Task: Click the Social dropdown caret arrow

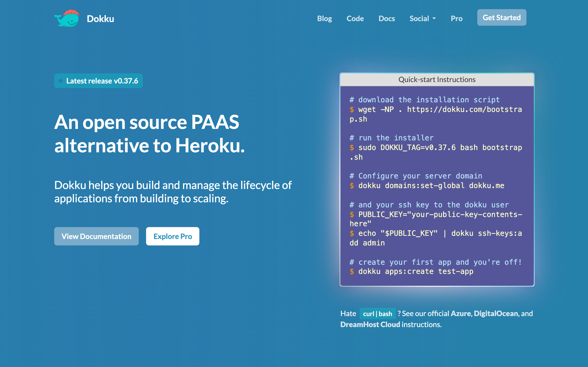Action: point(434,18)
